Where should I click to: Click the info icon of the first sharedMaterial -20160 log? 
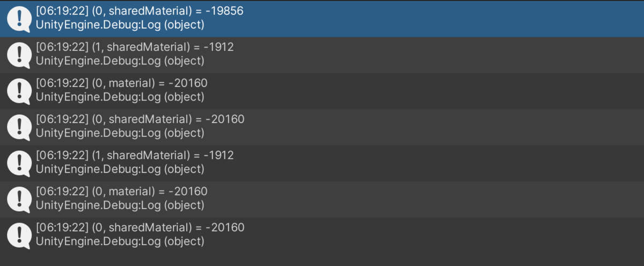(19, 127)
